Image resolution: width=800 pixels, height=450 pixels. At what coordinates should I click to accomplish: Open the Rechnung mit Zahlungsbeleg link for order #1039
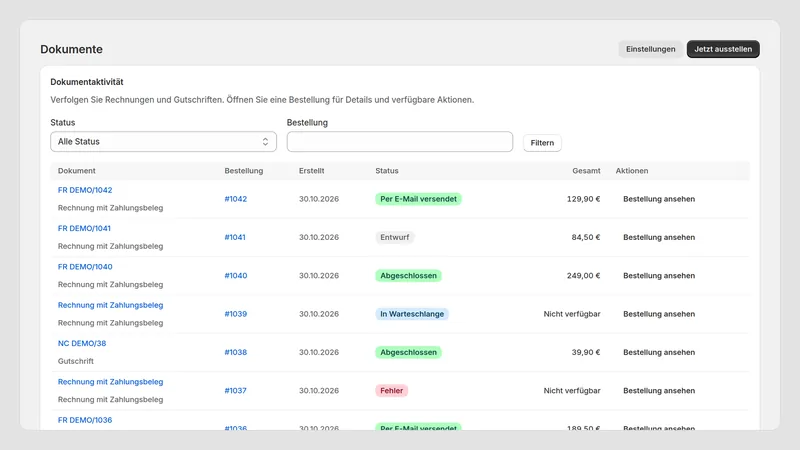tap(110, 305)
